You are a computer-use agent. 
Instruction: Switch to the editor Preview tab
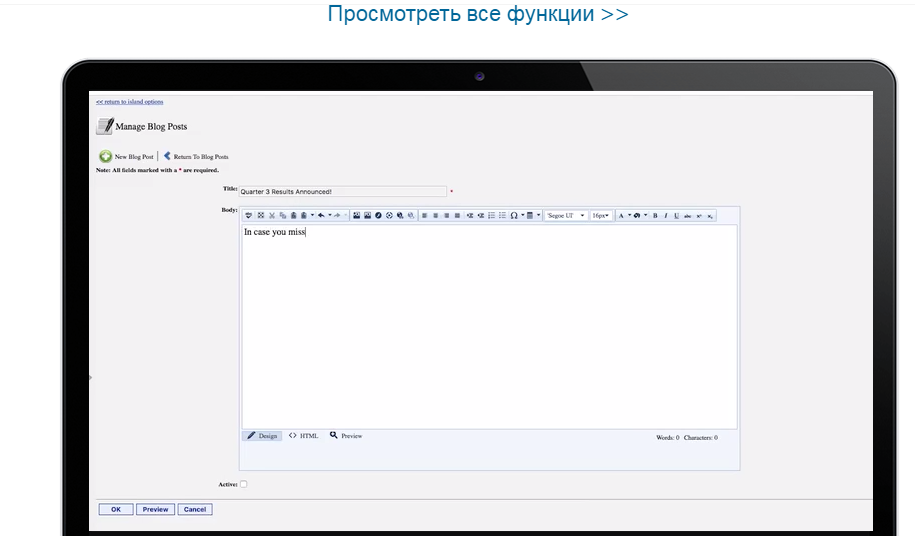point(346,436)
